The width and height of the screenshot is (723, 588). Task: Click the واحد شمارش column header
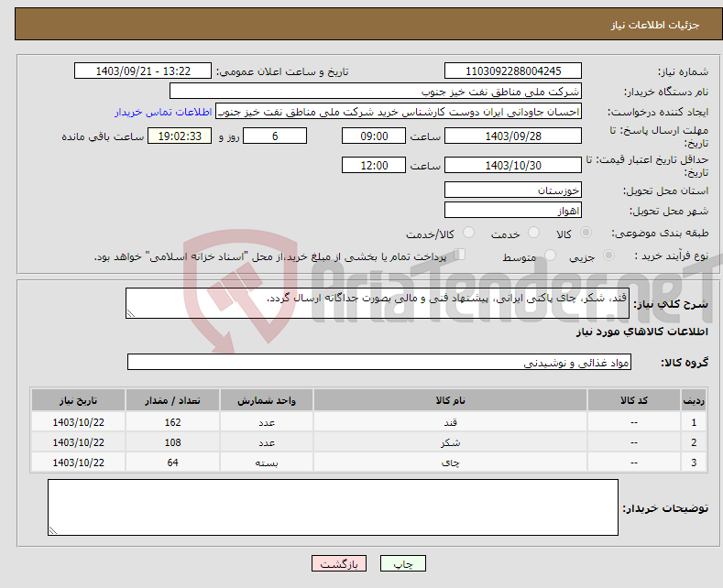pyautogui.click(x=267, y=400)
